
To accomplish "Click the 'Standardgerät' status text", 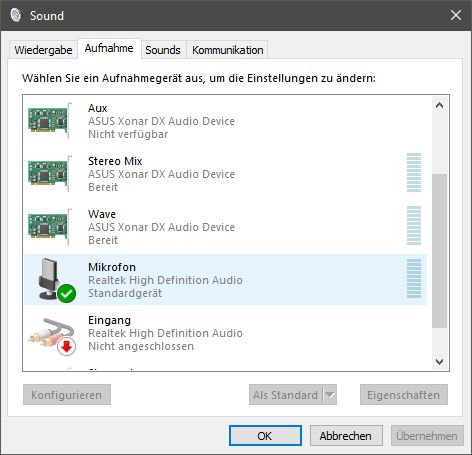I will point(125,293).
